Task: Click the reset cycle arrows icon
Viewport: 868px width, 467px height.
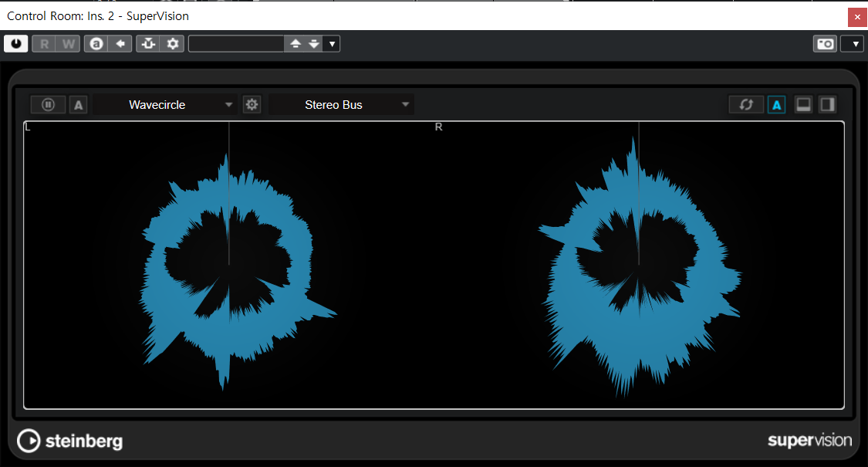Action: coord(746,105)
